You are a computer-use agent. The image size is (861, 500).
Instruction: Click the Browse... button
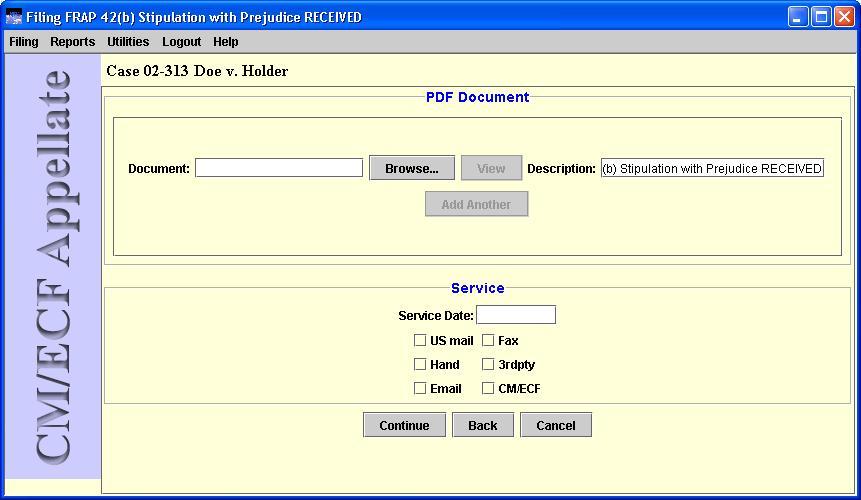(412, 168)
